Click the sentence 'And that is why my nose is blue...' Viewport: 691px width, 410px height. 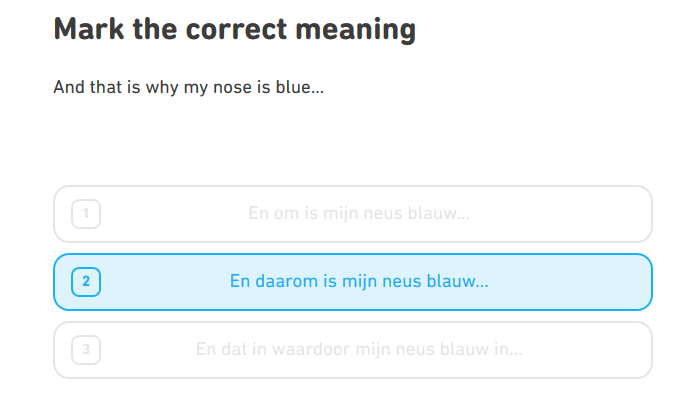[188, 88]
